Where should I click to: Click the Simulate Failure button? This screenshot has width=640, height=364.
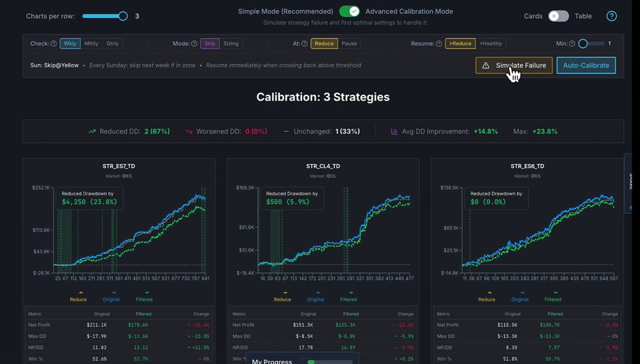click(x=514, y=65)
